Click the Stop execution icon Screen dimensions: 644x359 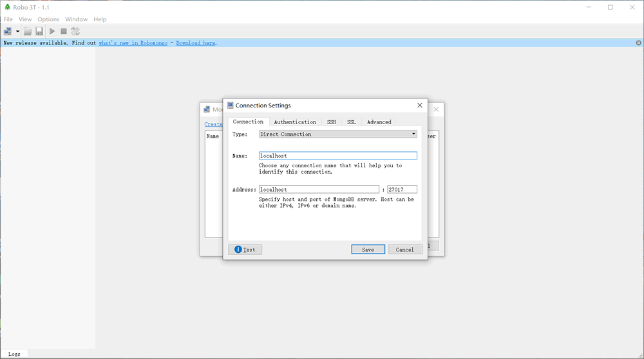pos(64,31)
